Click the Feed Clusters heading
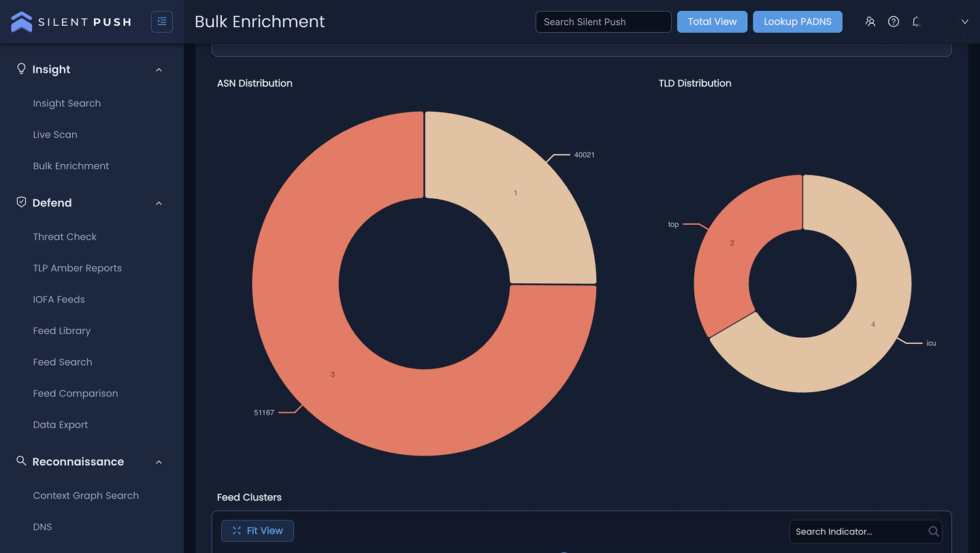The image size is (980, 553). pyautogui.click(x=249, y=497)
